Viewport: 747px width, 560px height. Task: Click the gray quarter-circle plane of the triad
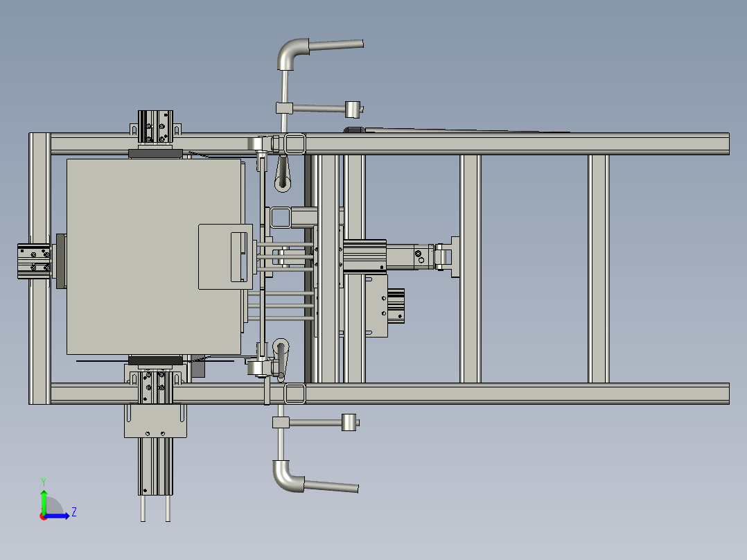pos(53,506)
